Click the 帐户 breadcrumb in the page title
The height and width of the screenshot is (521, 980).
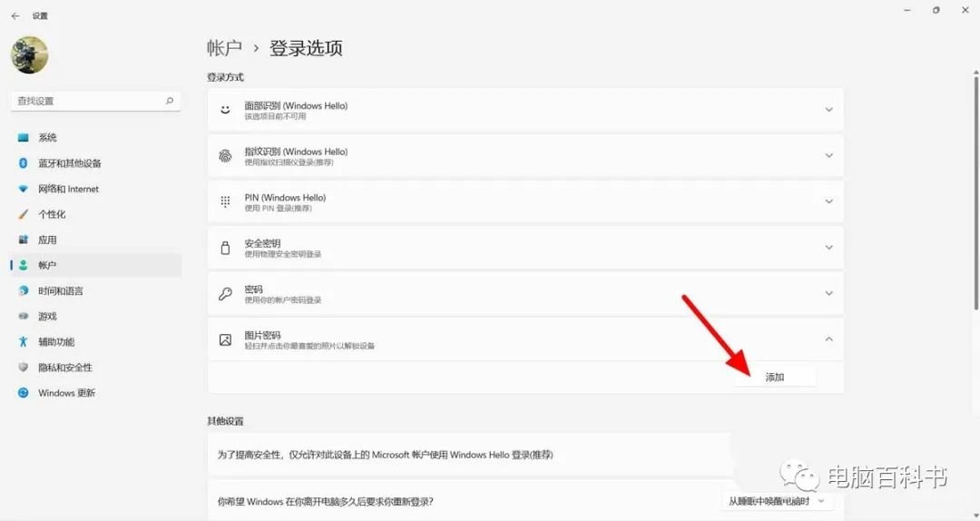[224, 48]
